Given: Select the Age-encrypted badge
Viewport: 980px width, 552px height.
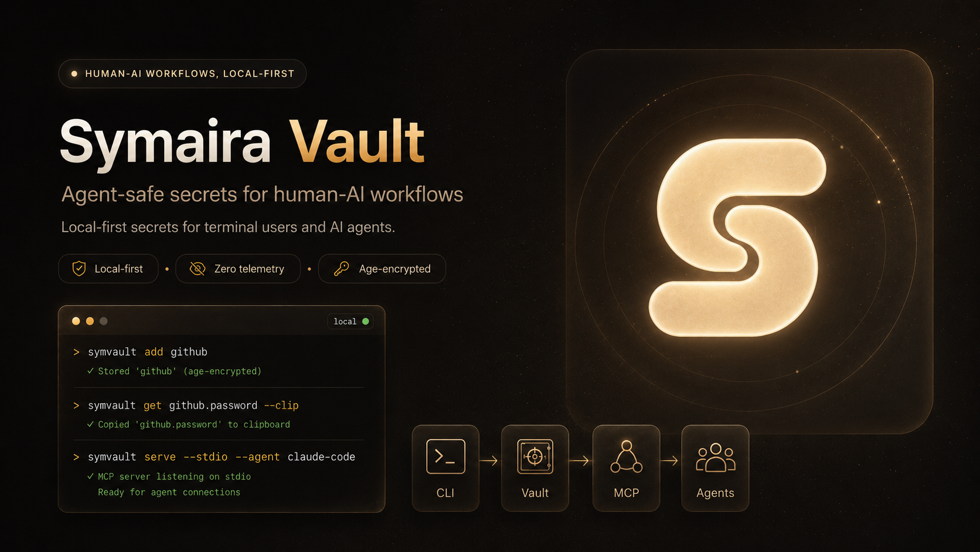Looking at the screenshot, I should [x=382, y=269].
